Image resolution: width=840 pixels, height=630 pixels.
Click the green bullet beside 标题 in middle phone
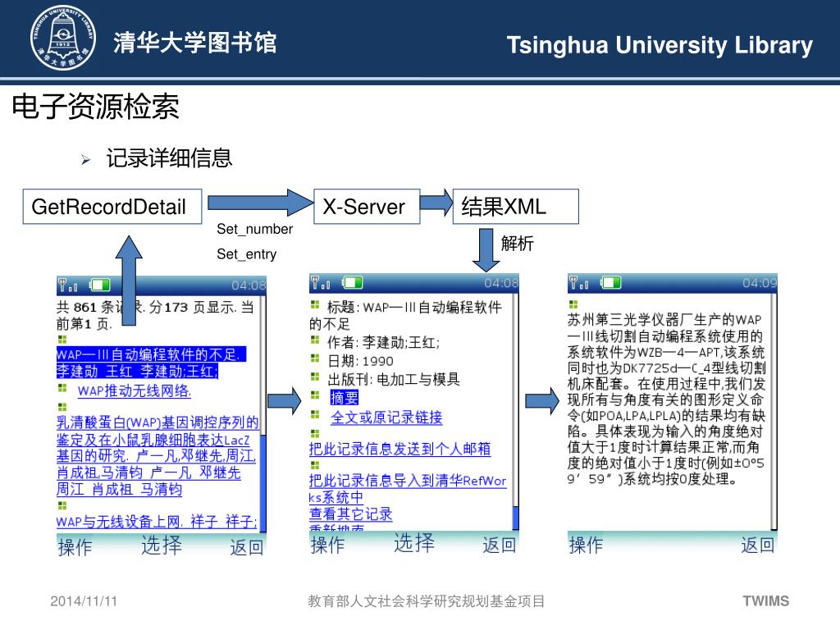pyautogui.click(x=315, y=305)
